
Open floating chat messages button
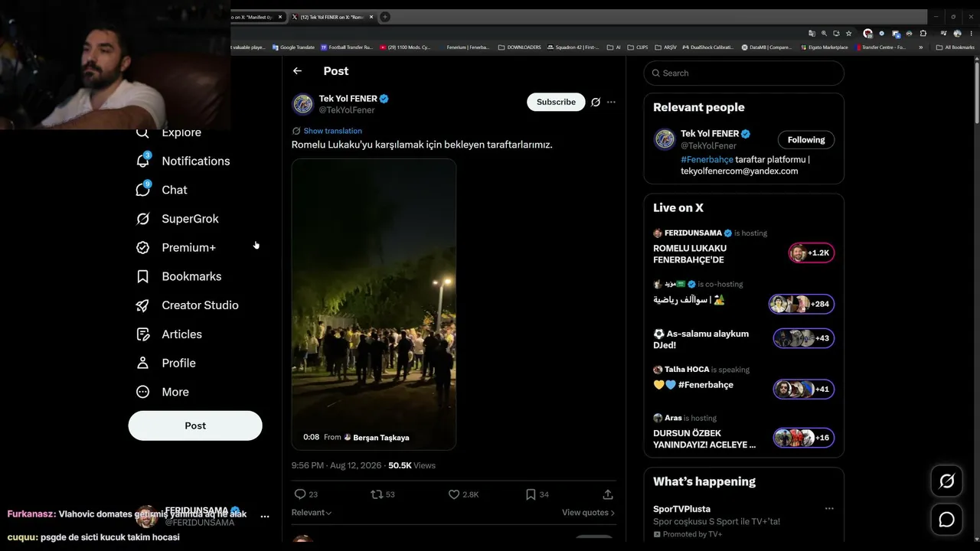[947, 520]
